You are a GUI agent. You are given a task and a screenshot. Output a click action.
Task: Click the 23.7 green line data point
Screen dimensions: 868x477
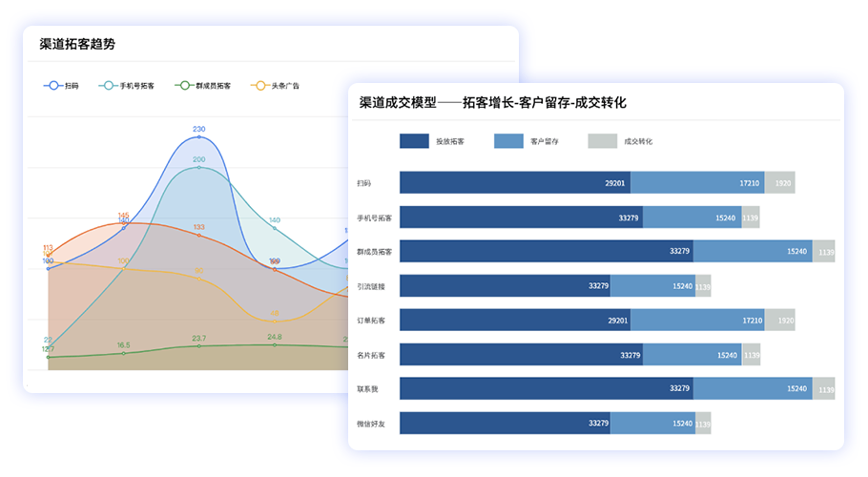click(198, 346)
